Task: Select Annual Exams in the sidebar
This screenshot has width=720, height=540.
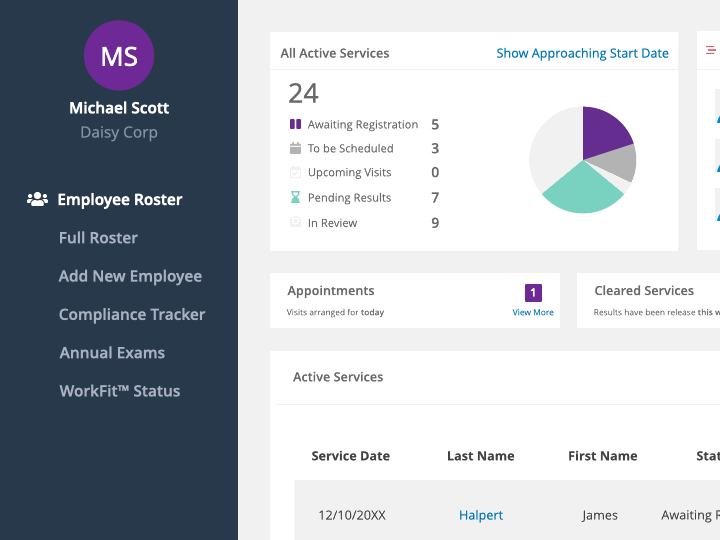Action: [x=112, y=353]
